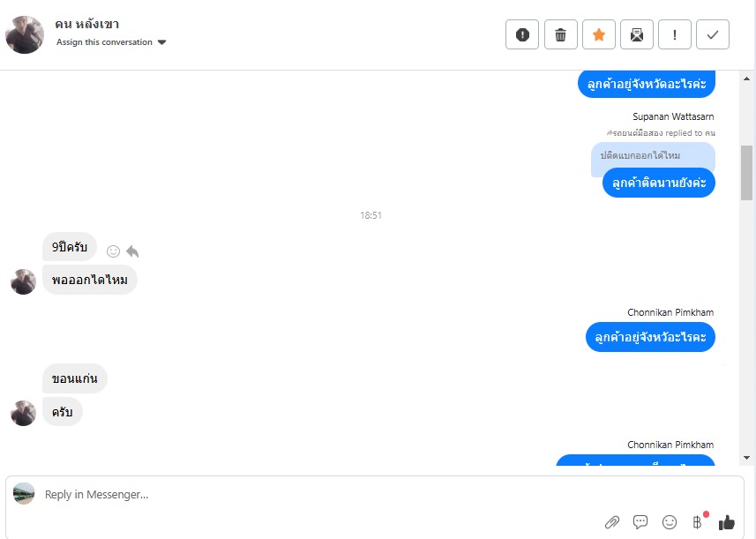This screenshot has height=539, width=756.
Task: Open saved replies speech bubble icon
Action: (640, 522)
